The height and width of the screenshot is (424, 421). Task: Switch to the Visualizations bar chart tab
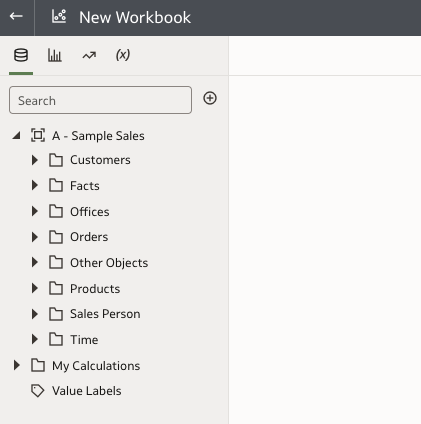(x=55, y=55)
